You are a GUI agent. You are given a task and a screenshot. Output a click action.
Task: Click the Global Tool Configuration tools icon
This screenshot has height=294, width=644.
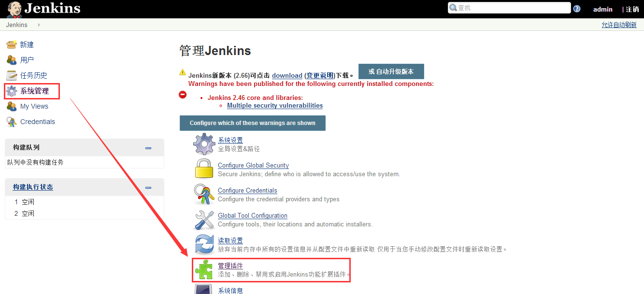coord(204,219)
